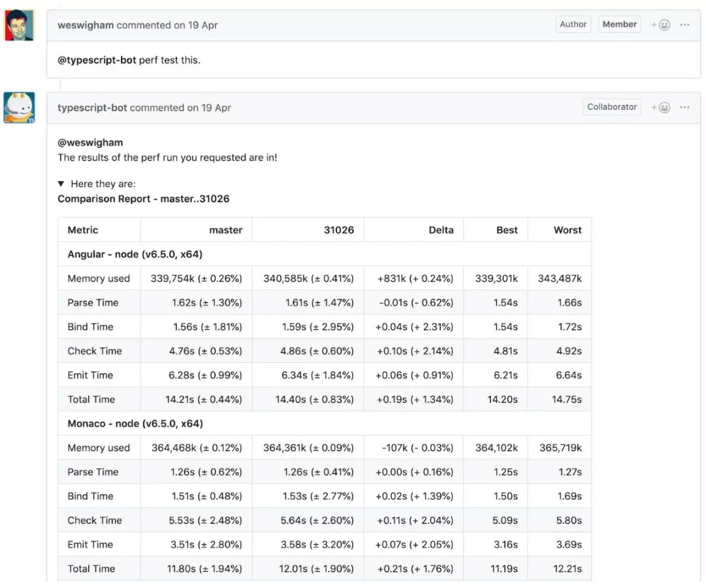Viewport: 706px width, 588px height.
Task: Click the @weswigham mention in bot reply
Action: click(x=90, y=143)
